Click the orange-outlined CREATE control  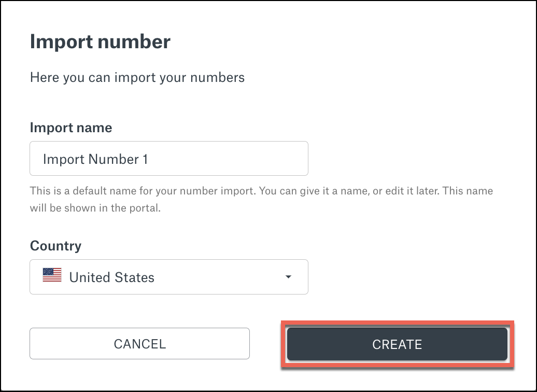coord(397,344)
